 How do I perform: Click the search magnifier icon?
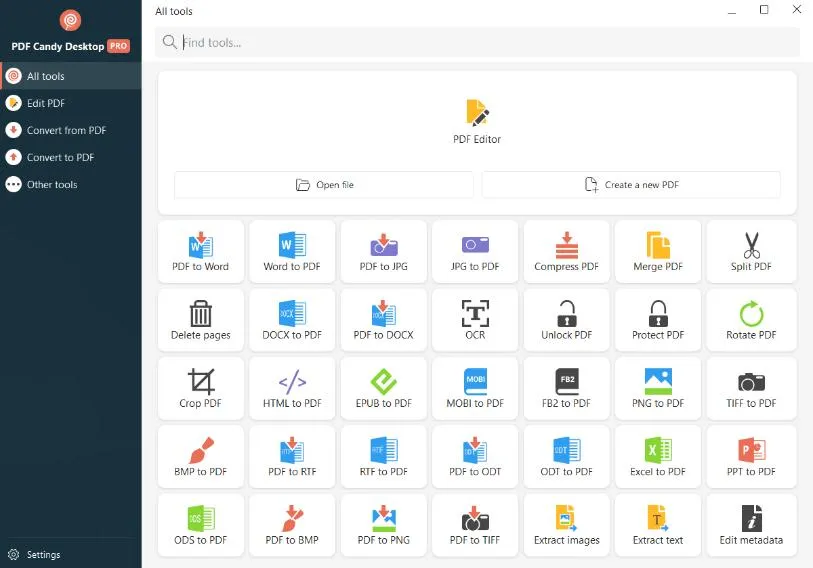[170, 42]
